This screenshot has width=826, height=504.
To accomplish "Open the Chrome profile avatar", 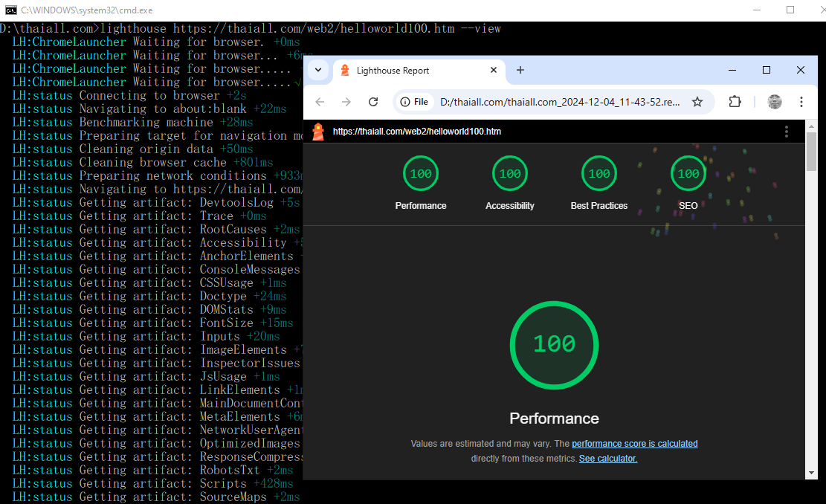I will click(774, 103).
